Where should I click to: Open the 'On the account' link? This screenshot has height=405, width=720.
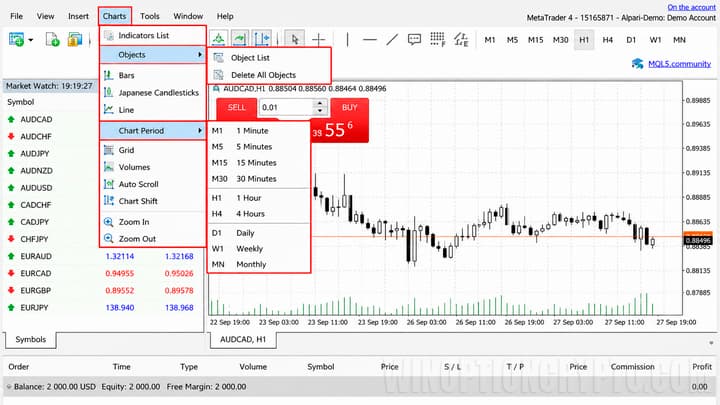pos(692,7)
